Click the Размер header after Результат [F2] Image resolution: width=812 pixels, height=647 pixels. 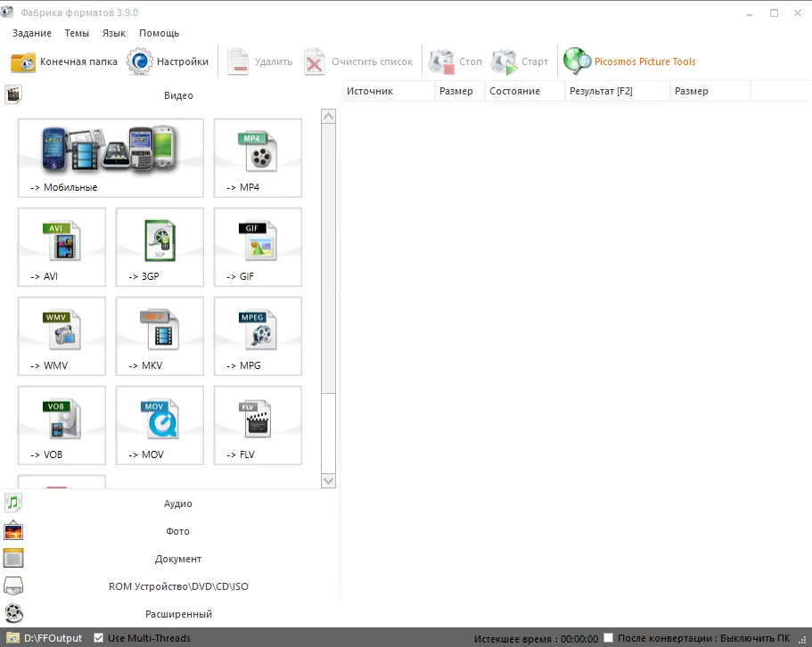710,91
